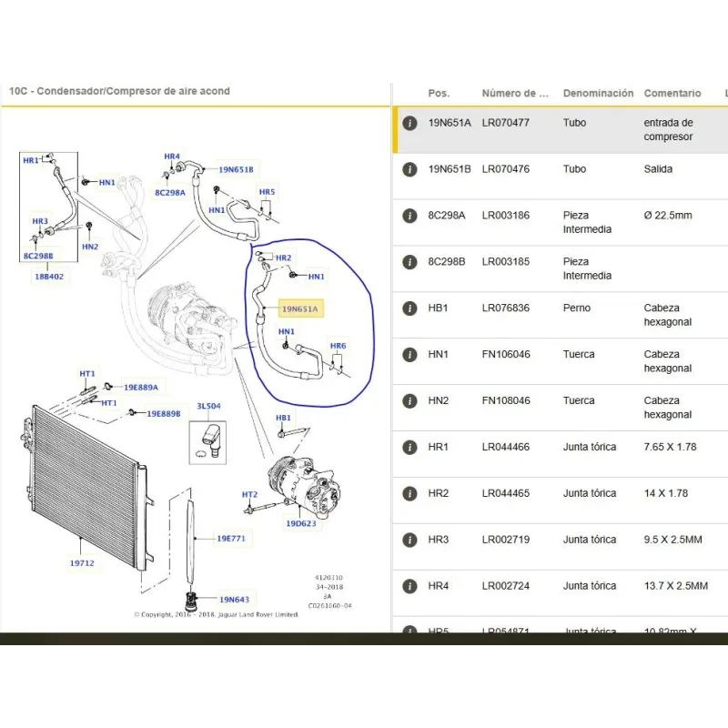The image size is (728, 728).
Task: Open info icon beside 8C298B row
Action: [x=409, y=262]
